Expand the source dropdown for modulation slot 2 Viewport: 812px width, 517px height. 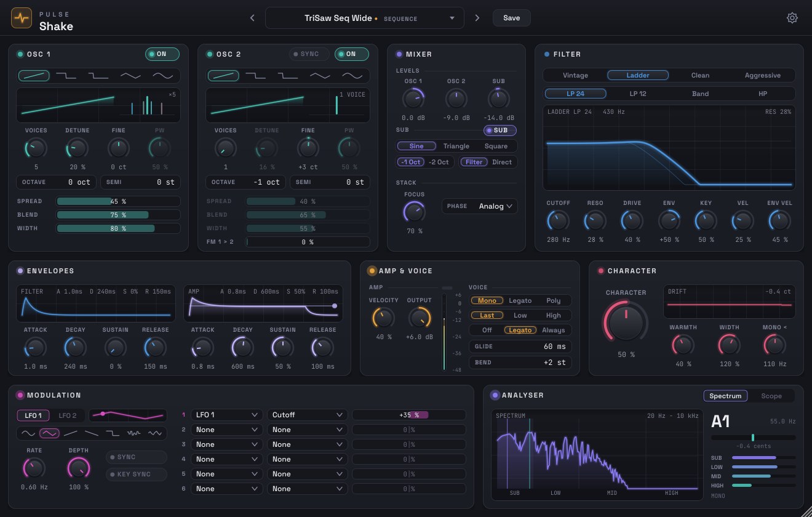[x=227, y=430]
